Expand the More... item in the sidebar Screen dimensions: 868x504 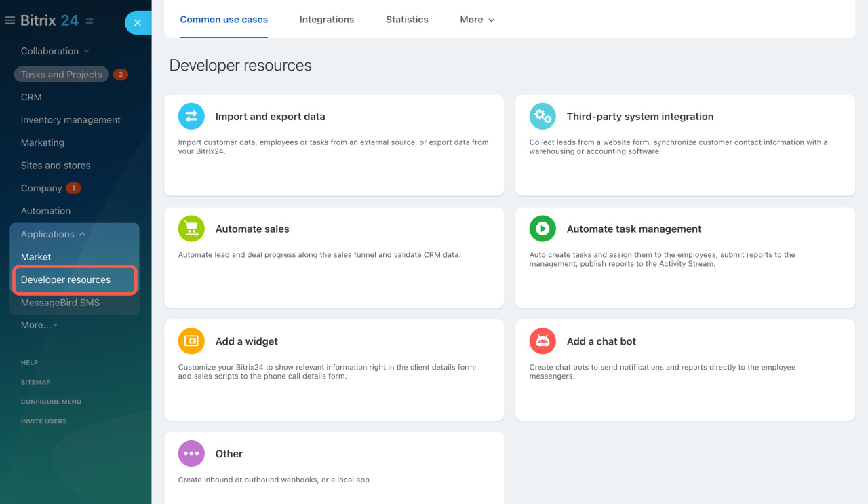click(x=39, y=325)
